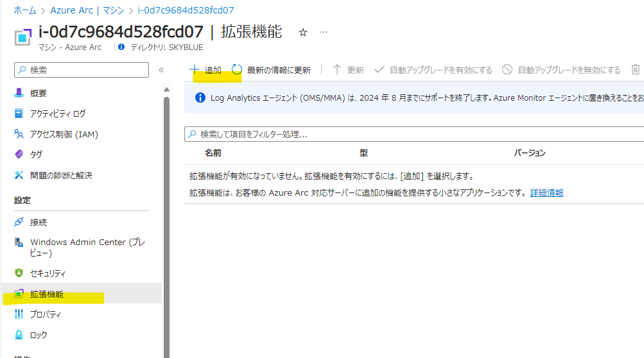Image resolution: width=644 pixels, height=358 pixels.
Task: Open the Azure Arc | マシン breadcrumb
Action: tap(87, 10)
